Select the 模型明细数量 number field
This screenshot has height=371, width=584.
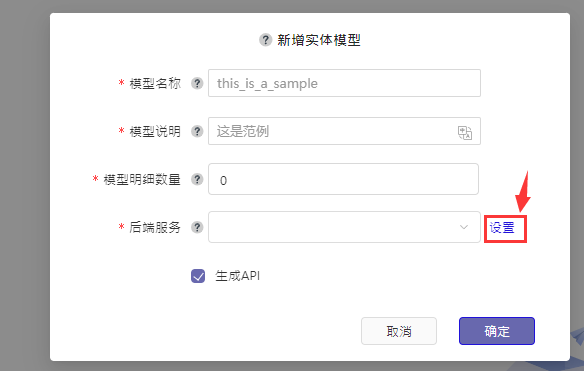coord(343,179)
